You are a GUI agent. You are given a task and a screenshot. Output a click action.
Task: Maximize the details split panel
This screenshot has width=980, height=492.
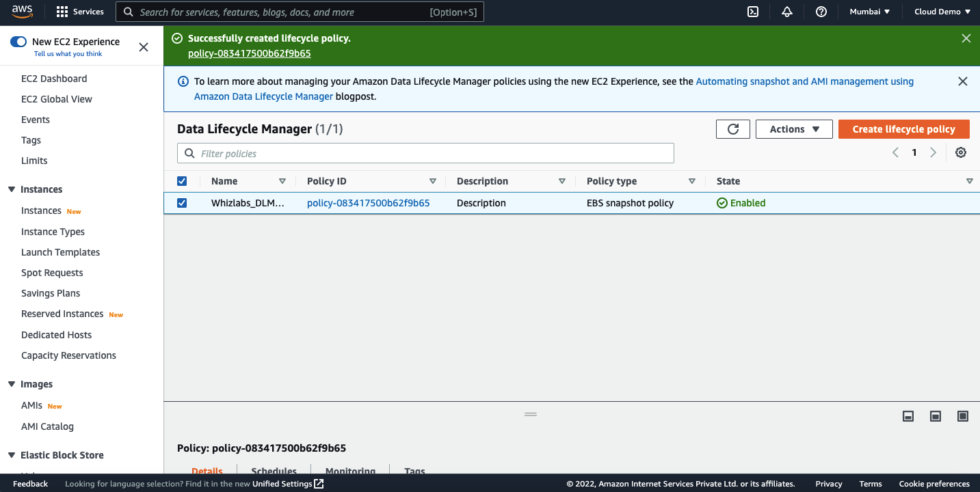963,416
